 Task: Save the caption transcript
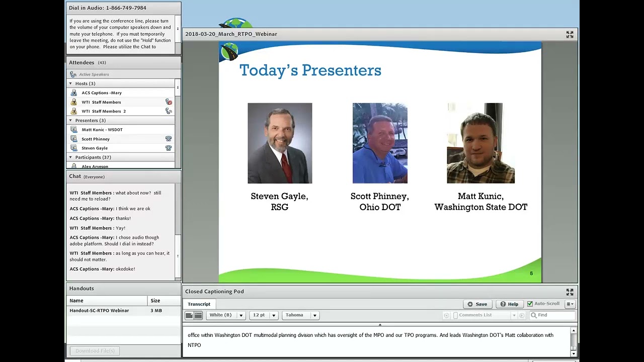coord(477,304)
